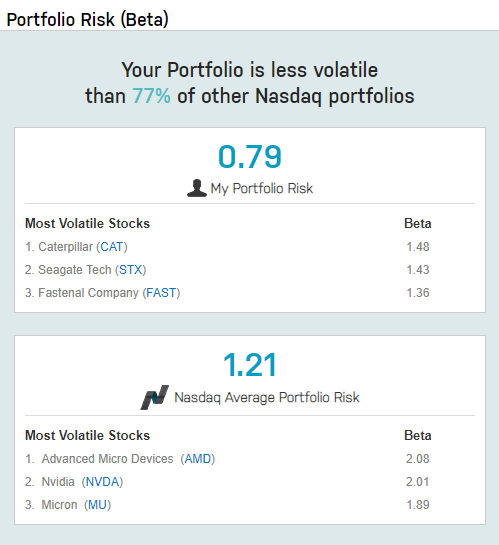
Task: Open the CAT ticker link
Action: click(112, 247)
